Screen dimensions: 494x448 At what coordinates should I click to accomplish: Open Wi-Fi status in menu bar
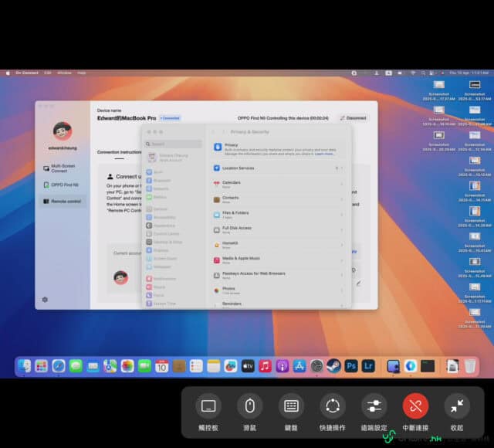click(412, 73)
